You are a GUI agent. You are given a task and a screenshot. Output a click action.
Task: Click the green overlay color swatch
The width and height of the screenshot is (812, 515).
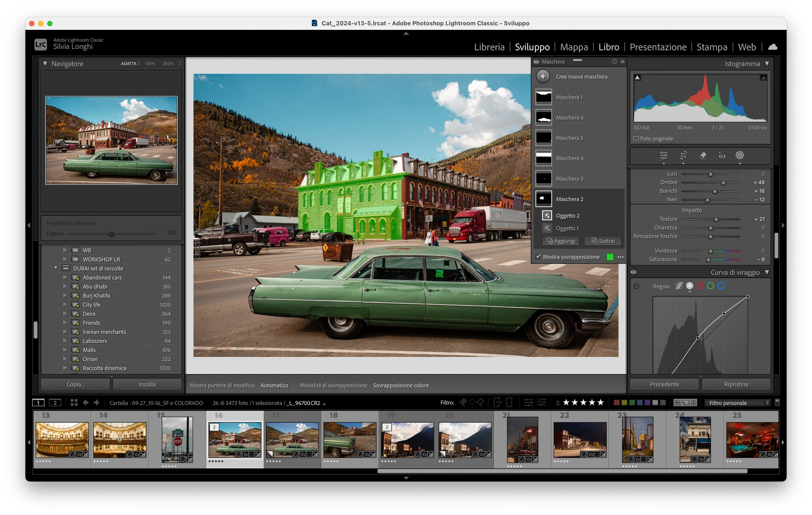[610, 257]
